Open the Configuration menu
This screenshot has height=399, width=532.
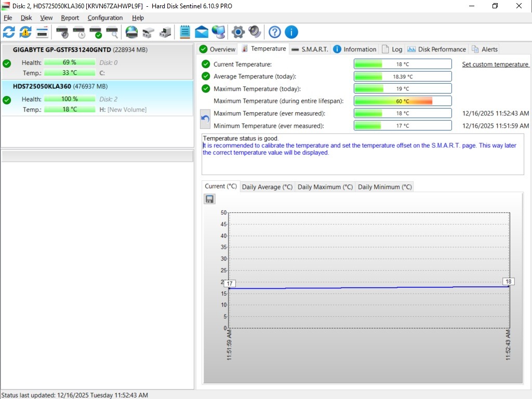coord(105,18)
